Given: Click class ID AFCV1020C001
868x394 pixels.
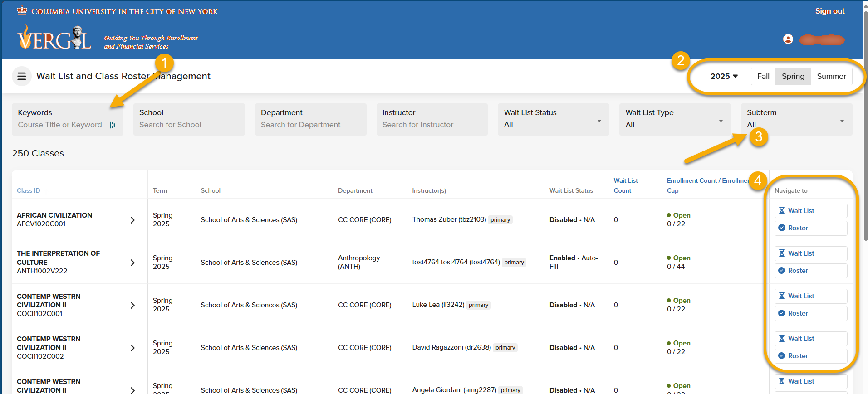Looking at the screenshot, I should coord(41,224).
